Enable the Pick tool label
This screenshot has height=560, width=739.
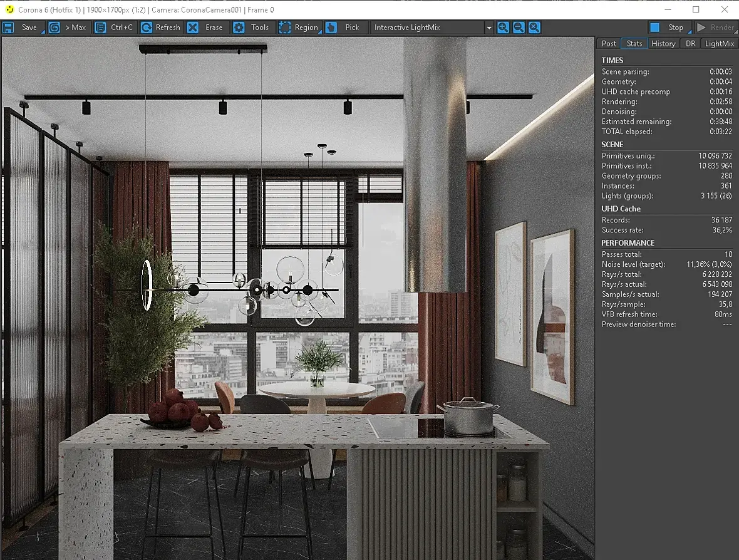pyautogui.click(x=352, y=28)
